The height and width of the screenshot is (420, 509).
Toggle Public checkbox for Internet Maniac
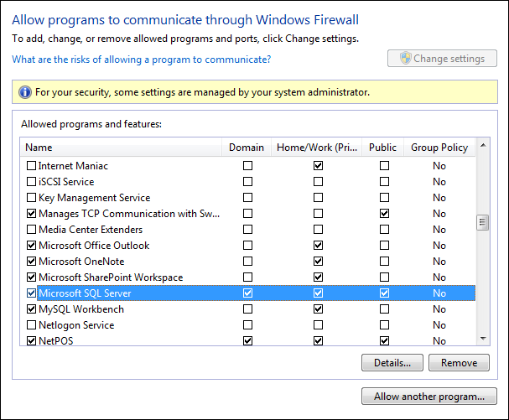[384, 165]
